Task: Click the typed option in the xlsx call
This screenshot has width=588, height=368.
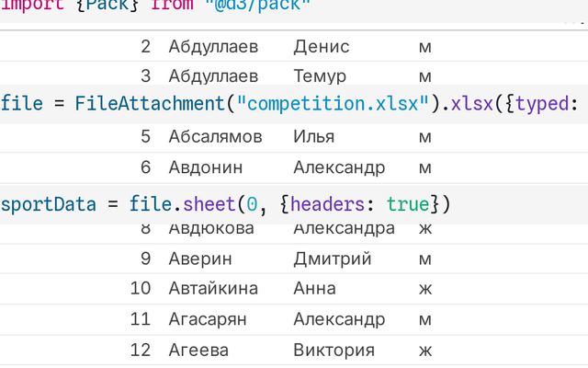Action: click(542, 104)
